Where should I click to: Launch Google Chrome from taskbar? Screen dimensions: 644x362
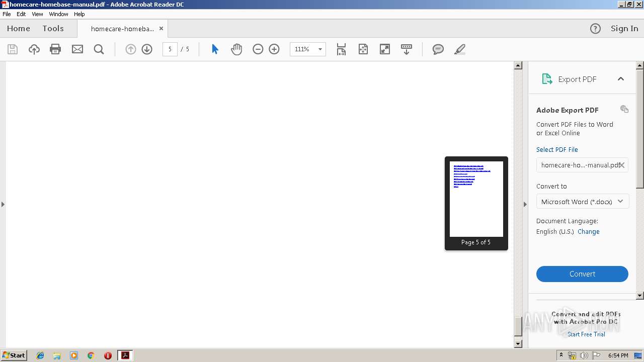point(91,355)
